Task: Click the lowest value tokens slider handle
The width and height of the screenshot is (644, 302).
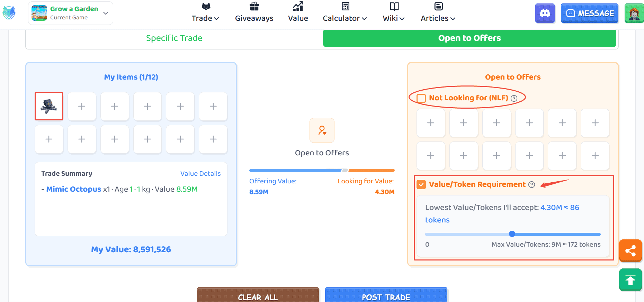Action: tap(512, 234)
